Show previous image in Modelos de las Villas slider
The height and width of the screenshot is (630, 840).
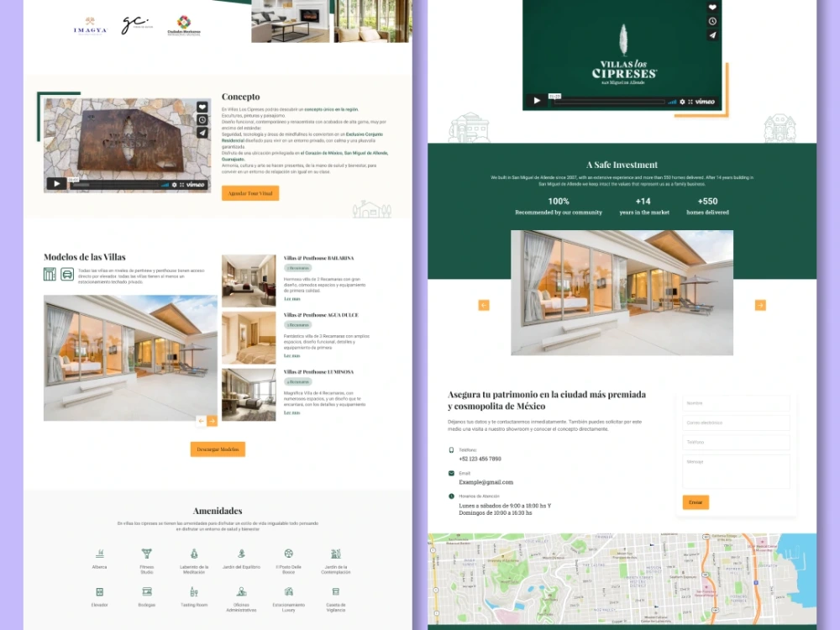pyautogui.click(x=201, y=421)
